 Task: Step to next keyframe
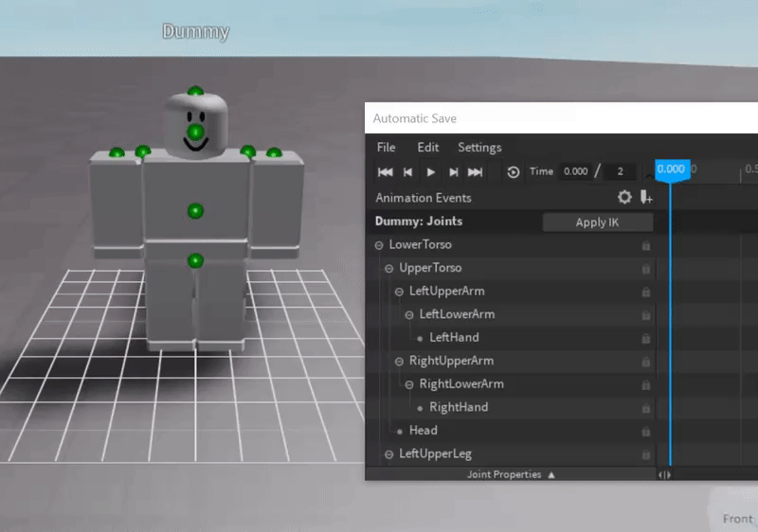[454, 172]
